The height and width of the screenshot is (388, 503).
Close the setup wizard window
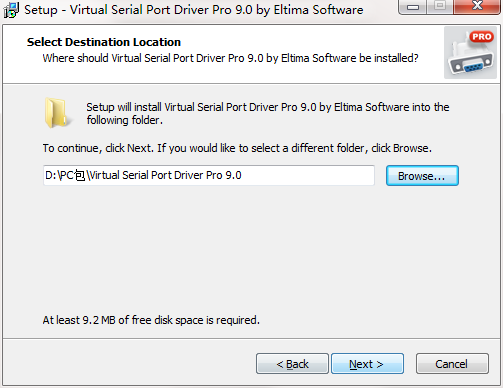[x=477, y=7]
